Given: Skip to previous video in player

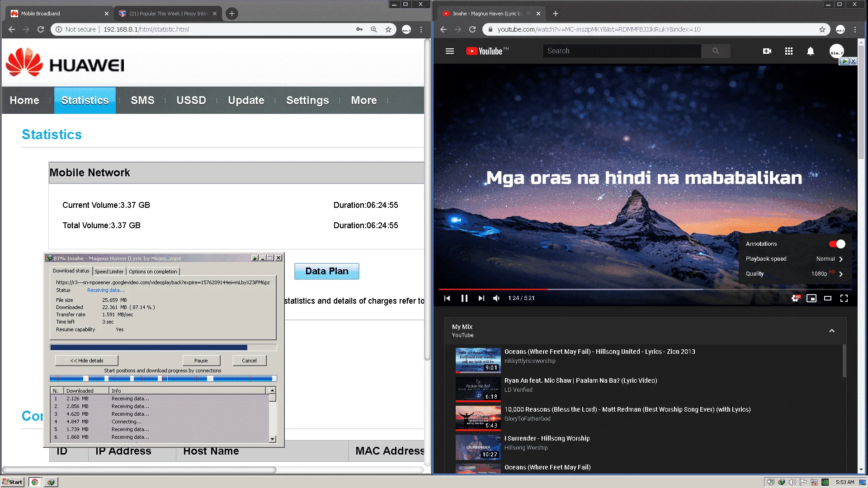Looking at the screenshot, I should coord(447,298).
